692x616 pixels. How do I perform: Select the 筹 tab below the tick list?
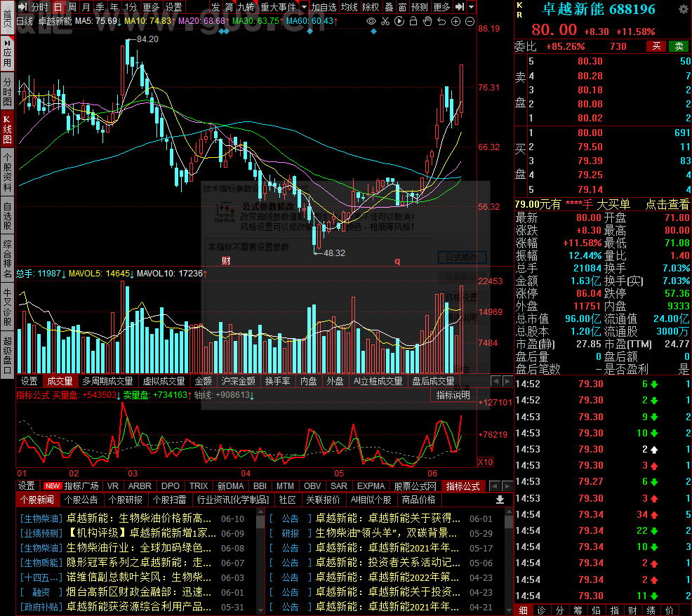click(578, 610)
